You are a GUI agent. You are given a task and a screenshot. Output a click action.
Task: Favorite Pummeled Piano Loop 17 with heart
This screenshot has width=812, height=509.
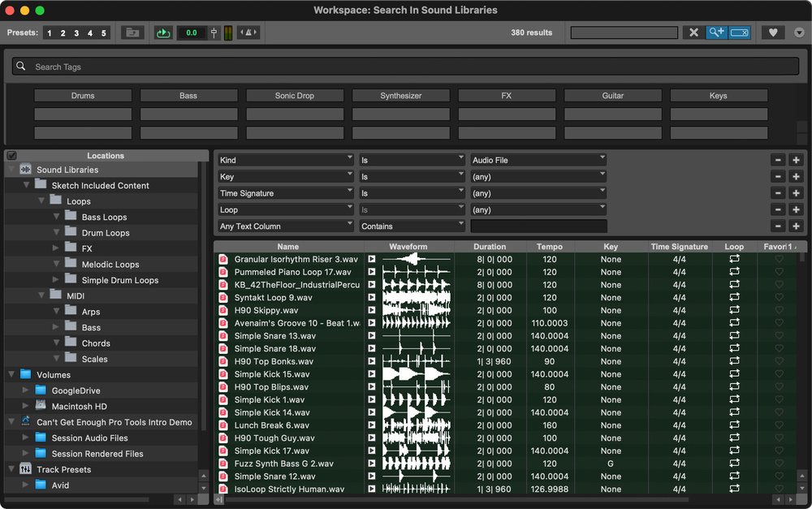point(779,273)
